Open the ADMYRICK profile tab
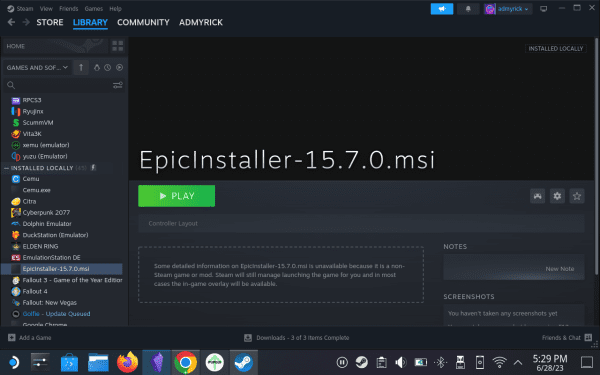The height and width of the screenshot is (375, 600). click(201, 22)
